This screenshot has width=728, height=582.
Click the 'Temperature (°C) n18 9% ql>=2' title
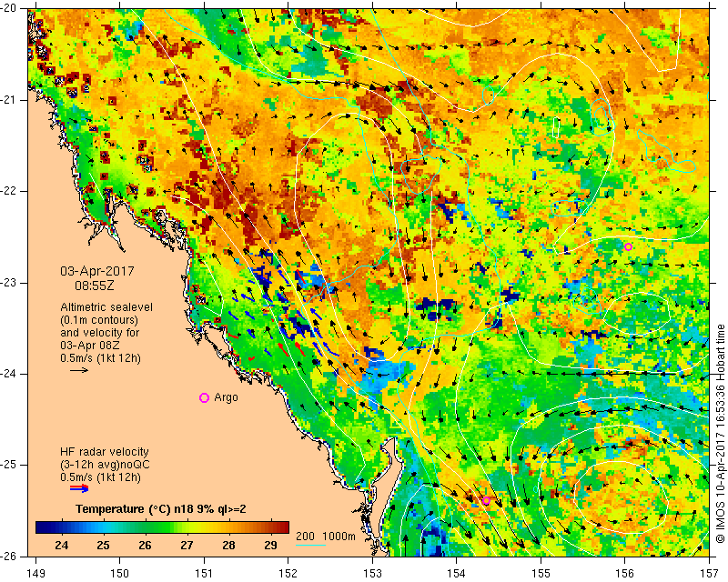point(161,509)
